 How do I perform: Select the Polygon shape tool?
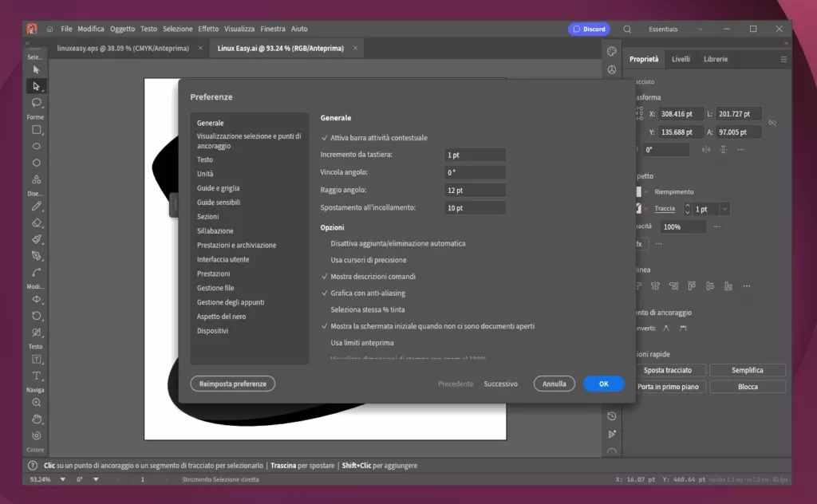[x=36, y=163]
